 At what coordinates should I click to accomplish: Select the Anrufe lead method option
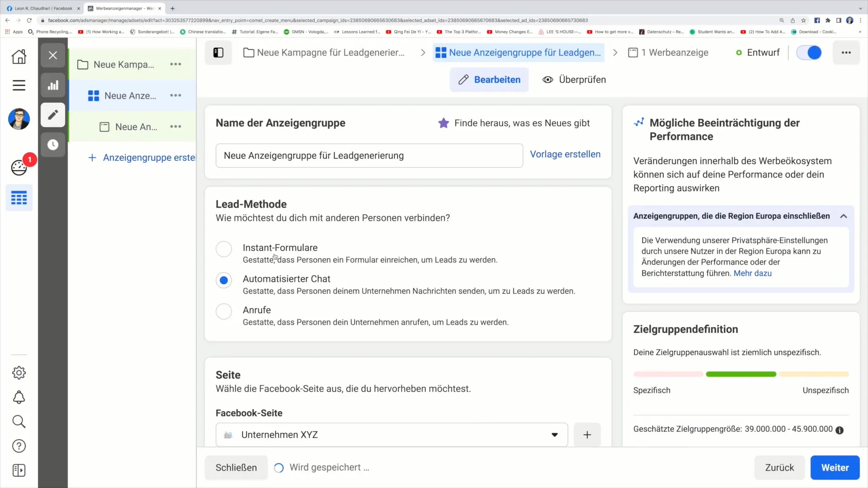pos(224,310)
